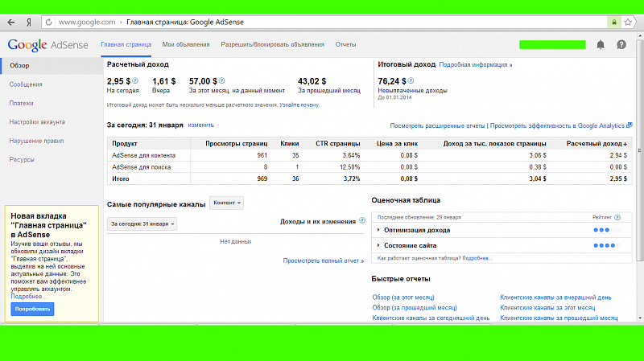
Task: Open Ресурсы in the sidebar
Action: pos(22,159)
